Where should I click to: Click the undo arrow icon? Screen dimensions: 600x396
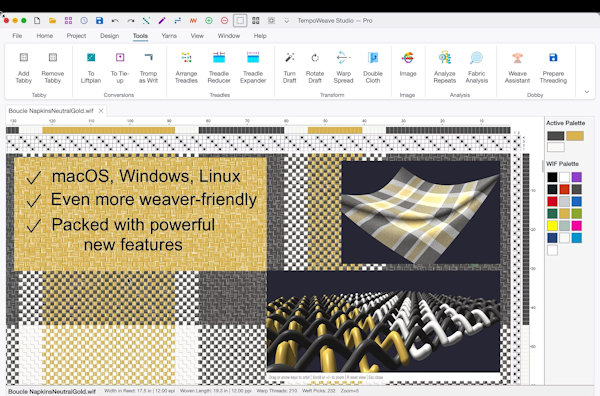115,21
